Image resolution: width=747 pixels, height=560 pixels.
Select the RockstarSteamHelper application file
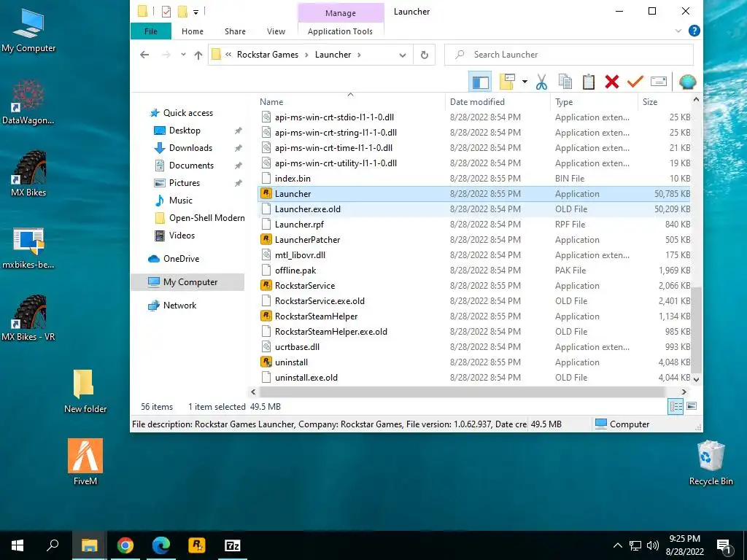tap(316, 316)
